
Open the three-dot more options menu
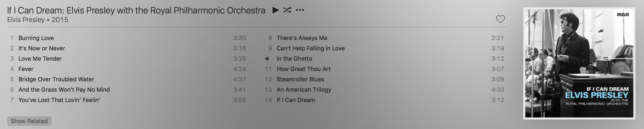(x=300, y=10)
